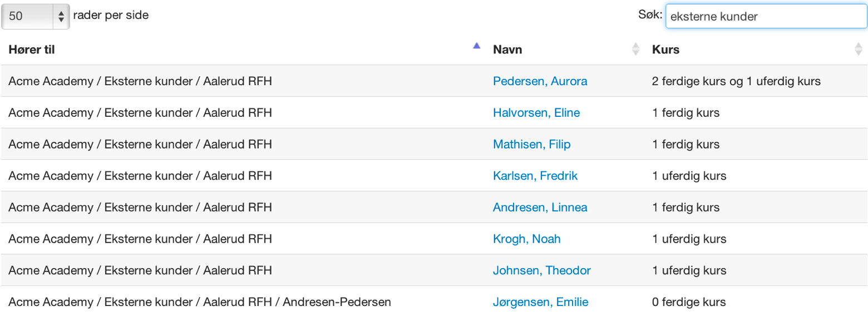Screen dimensions: 868x316
Task: Click the sort arrows icon beside Navn
Action: click(635, 50)
